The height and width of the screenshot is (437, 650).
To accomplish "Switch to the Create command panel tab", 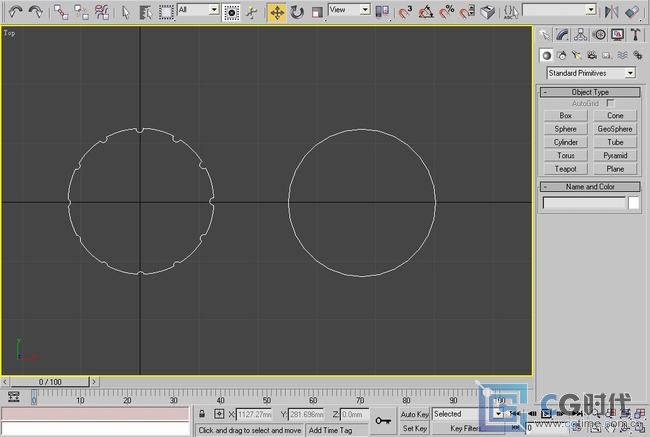I will click(544, 35).
